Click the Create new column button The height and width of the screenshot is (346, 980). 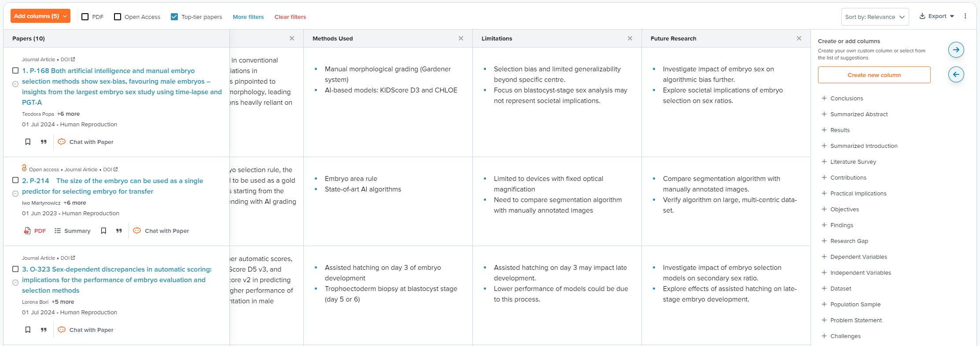[x=874, y=75]
